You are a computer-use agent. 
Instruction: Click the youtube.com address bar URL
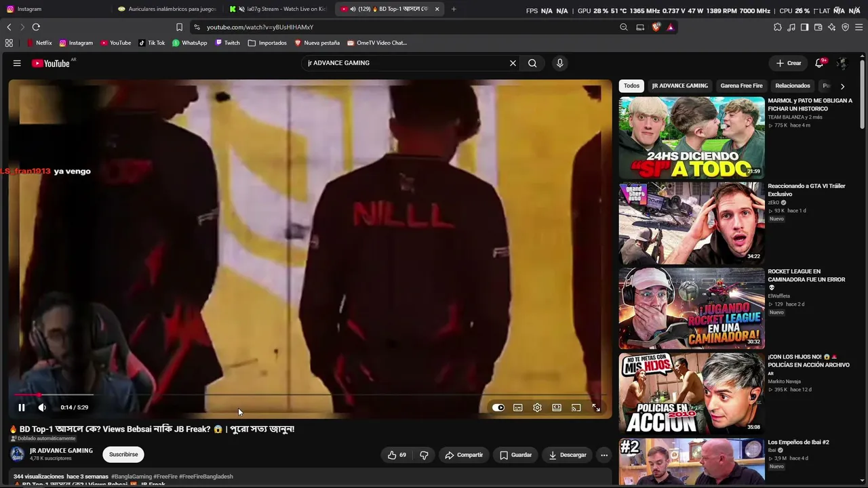pyautogui.click(x=260, y=27)
